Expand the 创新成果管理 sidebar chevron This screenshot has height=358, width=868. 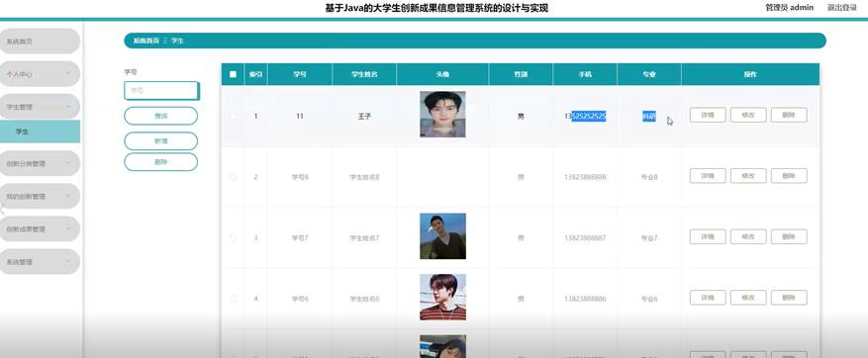(x=68, y=228)
